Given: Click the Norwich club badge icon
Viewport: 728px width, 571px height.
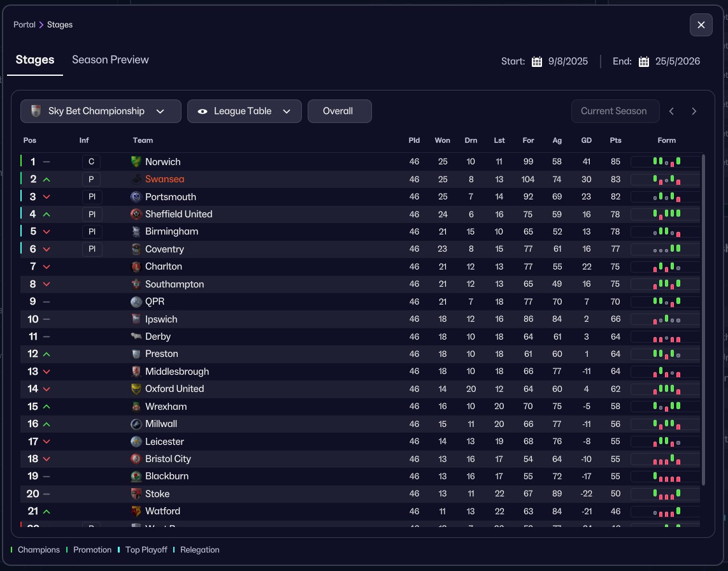Looking at the screenshot, I should (x=136, y=162).
